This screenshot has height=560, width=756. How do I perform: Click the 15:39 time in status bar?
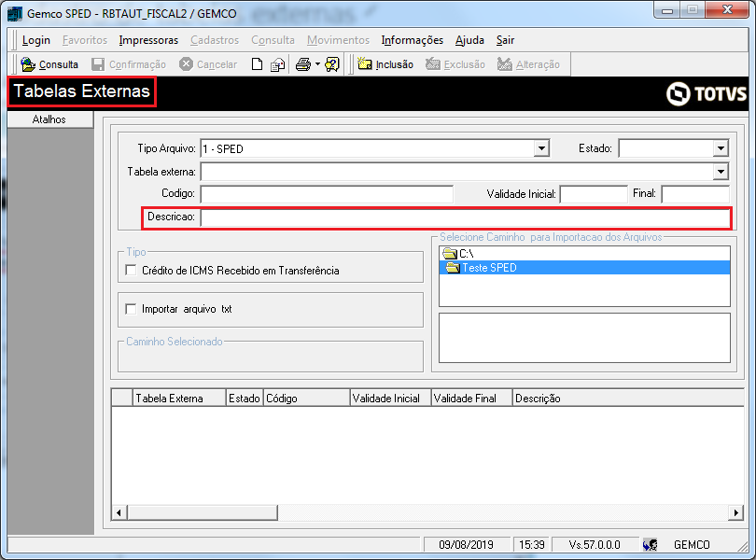532,545
